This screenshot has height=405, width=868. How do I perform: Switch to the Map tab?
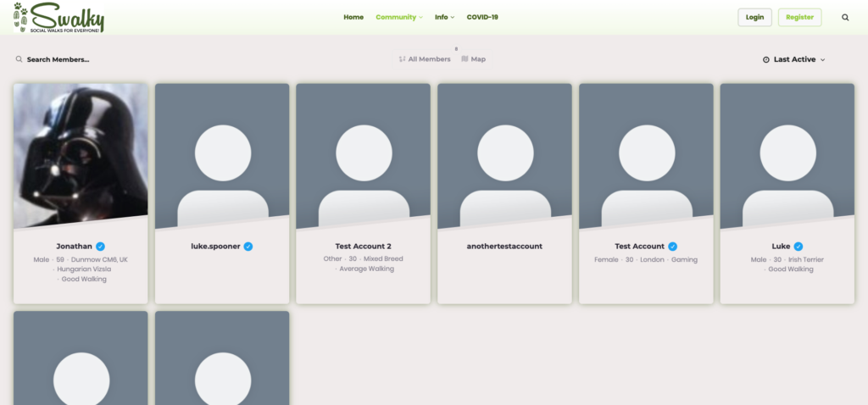click(473, 59)
